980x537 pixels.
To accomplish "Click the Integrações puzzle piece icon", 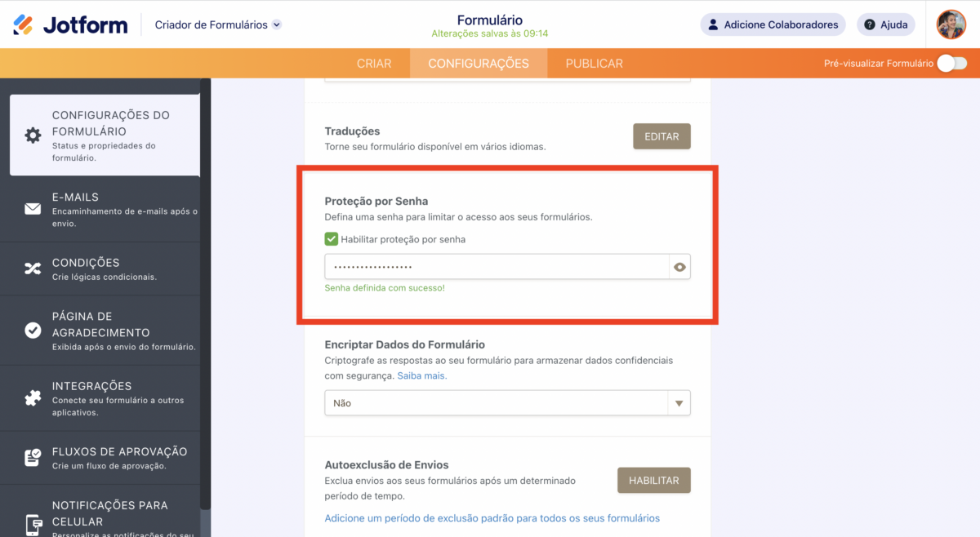I will click(x=33, y=398).
